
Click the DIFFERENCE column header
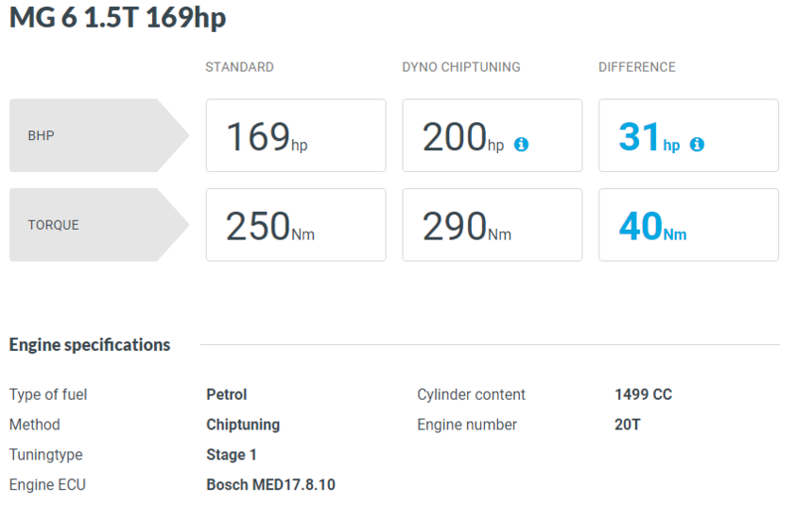click(x=637, y=67)
